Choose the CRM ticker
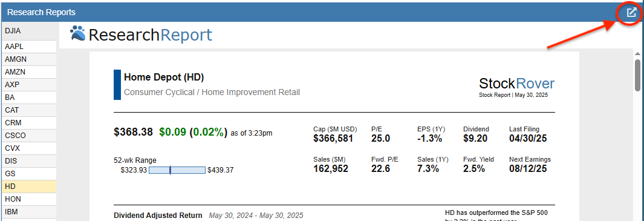644x221 pixels. (x=29, y=123)
